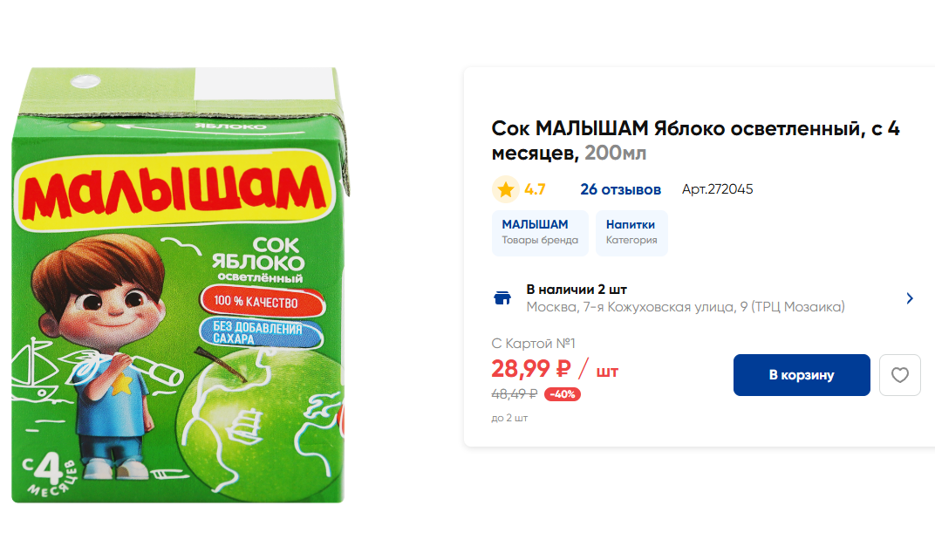Image resolution: width=935 pixels, height=560 pixels.
Task: Click the "до 2 шт" limit note
Action: 509,418
